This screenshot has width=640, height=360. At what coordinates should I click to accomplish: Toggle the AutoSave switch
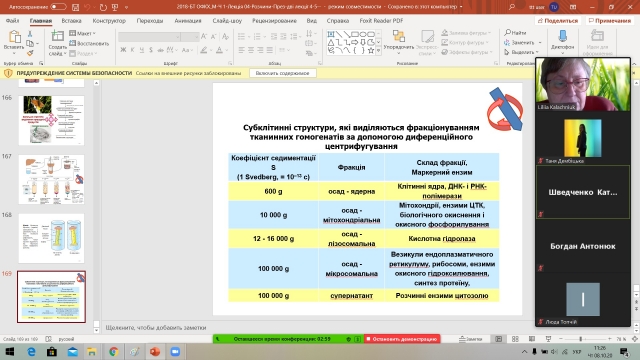[58, 7]
